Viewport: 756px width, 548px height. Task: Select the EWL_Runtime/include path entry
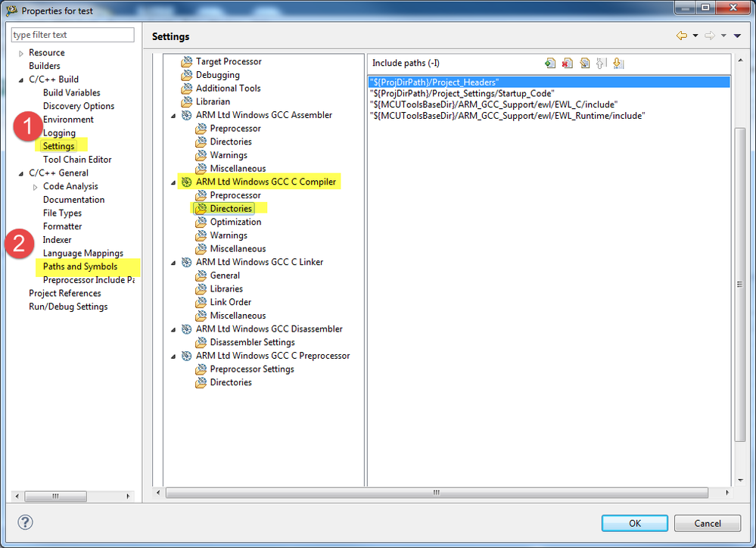point(549,116)
